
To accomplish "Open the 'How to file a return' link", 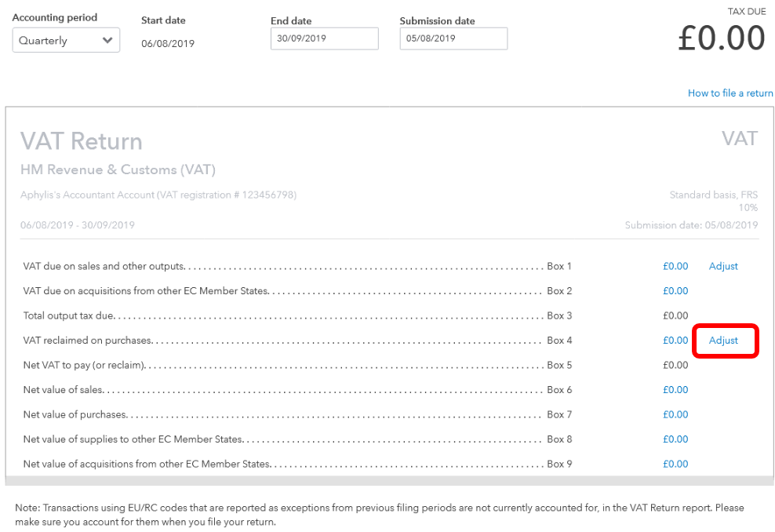I will 730,93.
